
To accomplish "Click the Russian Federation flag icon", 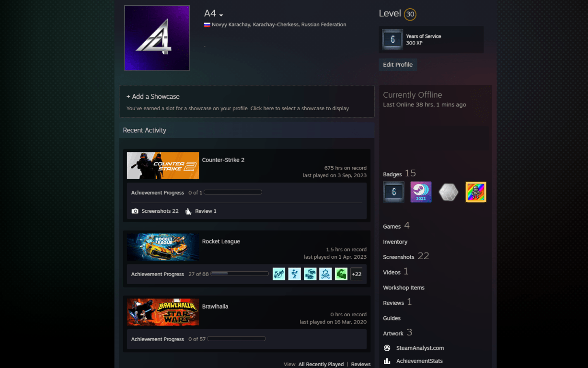I will (x=207, y=24).
